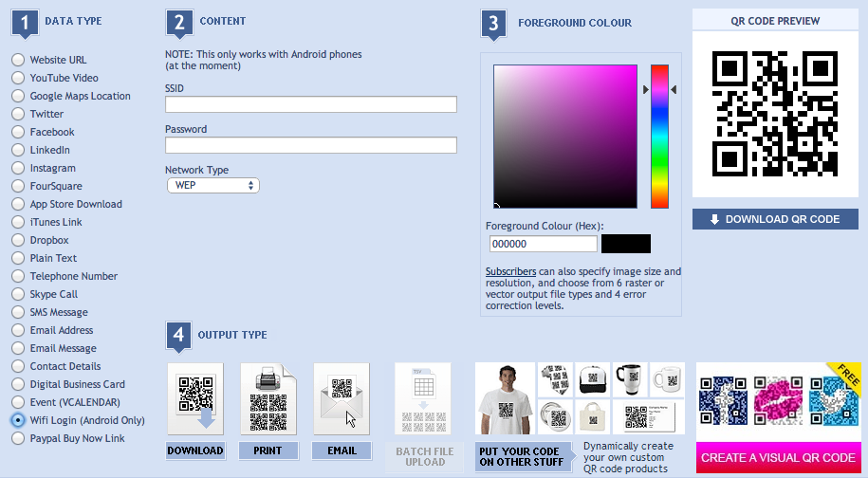Screen dimensions: 868x478
Task: Choose the LinkedIn data type
Action: 18,150
